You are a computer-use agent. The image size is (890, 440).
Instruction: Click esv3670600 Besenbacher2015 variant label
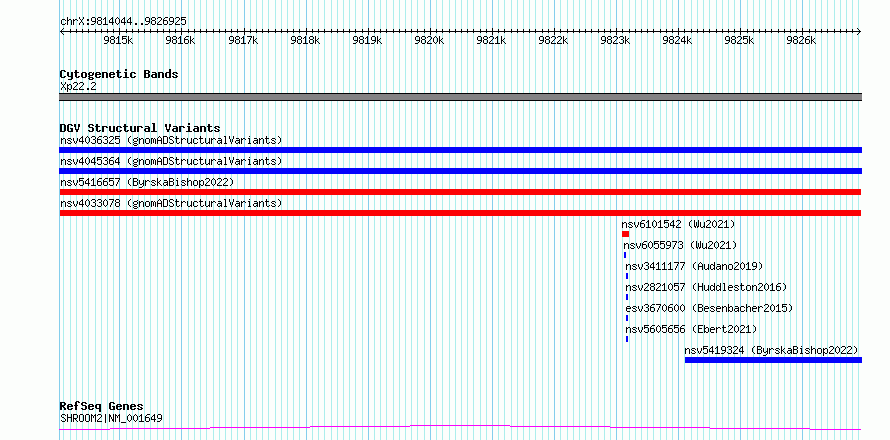coord(709,308)
